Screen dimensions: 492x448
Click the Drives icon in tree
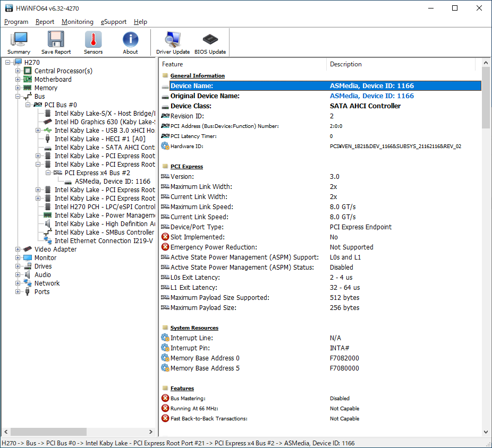point(28,266)
